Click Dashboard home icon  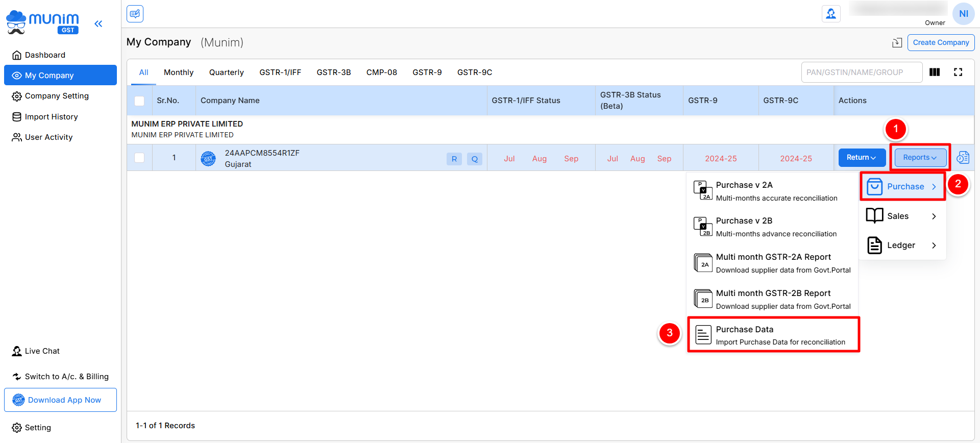(17, 55)
